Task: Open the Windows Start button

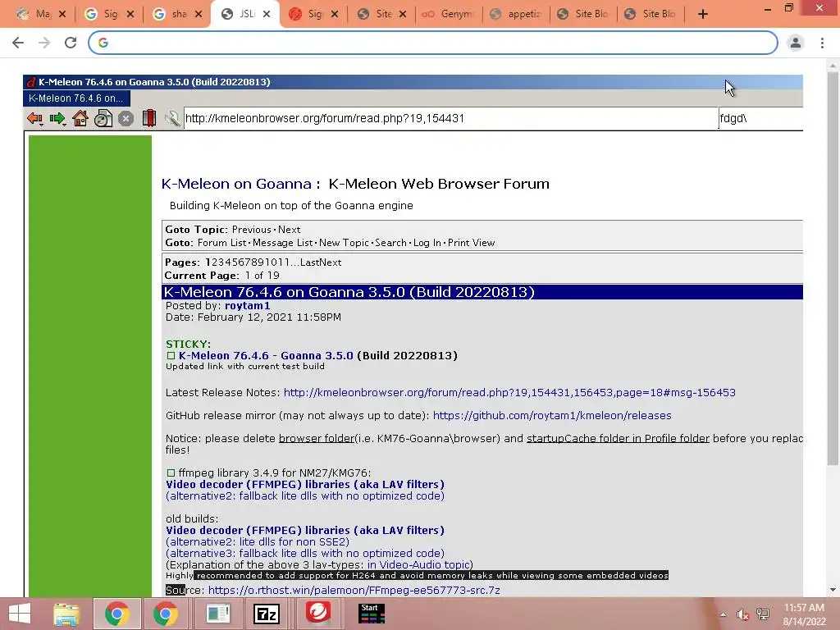Action: 20,614
